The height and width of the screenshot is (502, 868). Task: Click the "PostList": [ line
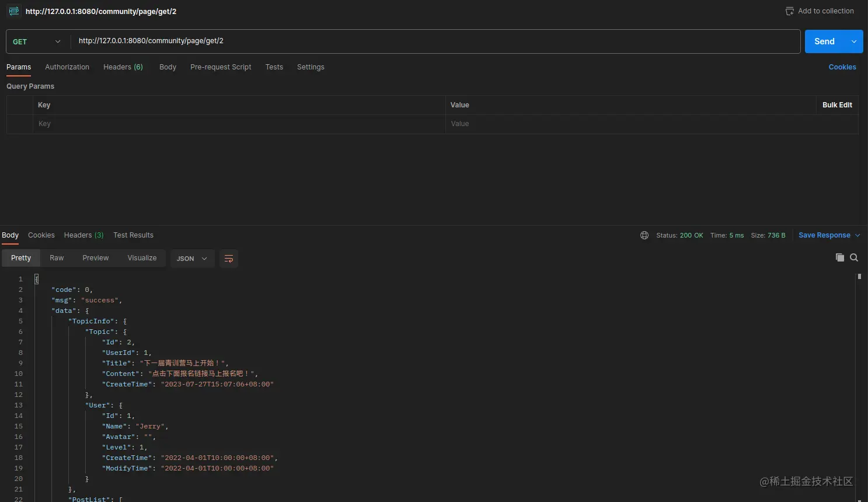[96, 499]
